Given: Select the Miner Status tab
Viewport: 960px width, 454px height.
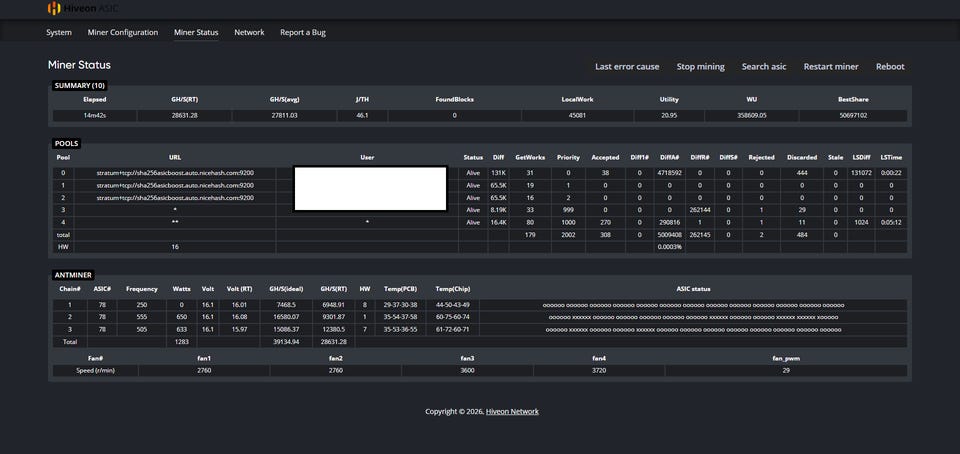Looking at the screenshot, I should tap(196, 32).
